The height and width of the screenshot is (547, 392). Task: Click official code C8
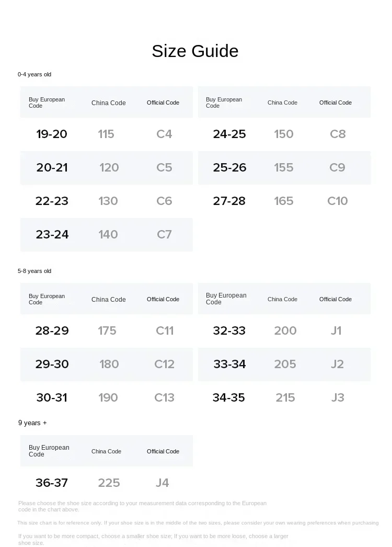click(x=338, y=134)
